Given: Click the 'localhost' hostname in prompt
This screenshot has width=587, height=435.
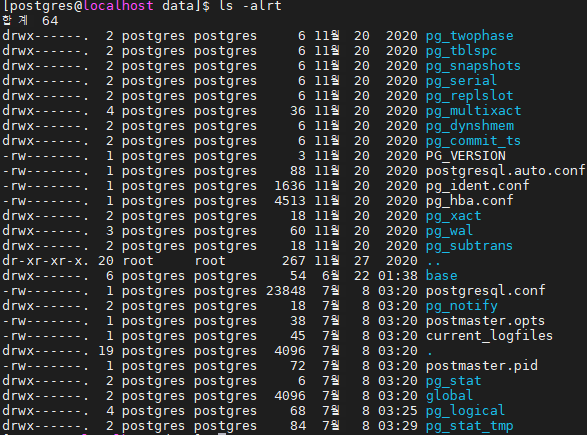Looking at the screenshot, I should click(118, 6).
